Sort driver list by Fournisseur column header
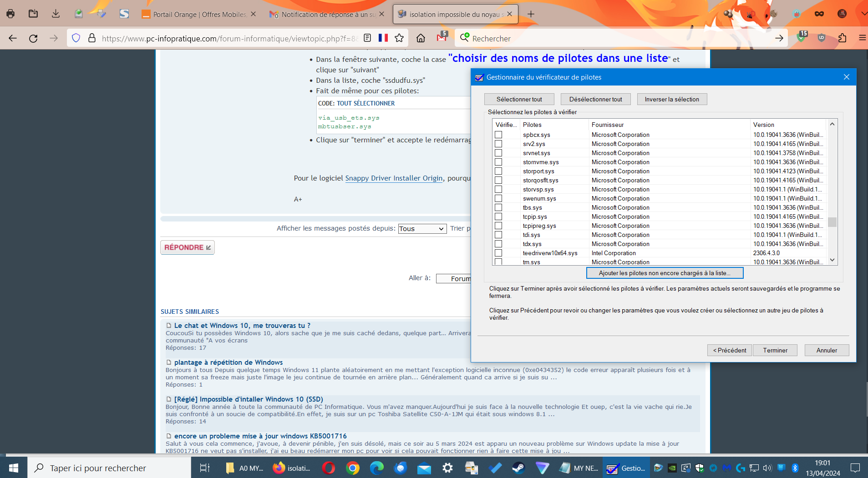Image resolution: width=868 pixels, height=478 pixels. tap(669, 125)
